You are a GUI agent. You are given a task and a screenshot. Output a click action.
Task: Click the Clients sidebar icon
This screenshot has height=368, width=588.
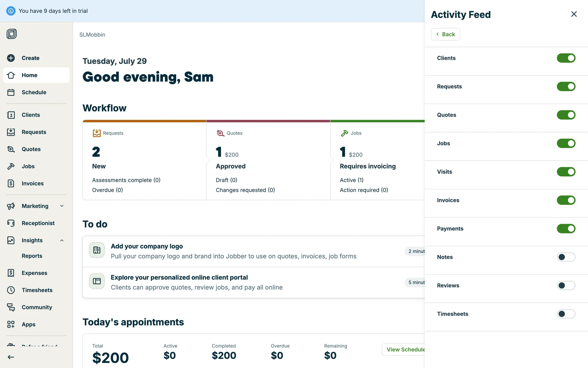[11, 115]
